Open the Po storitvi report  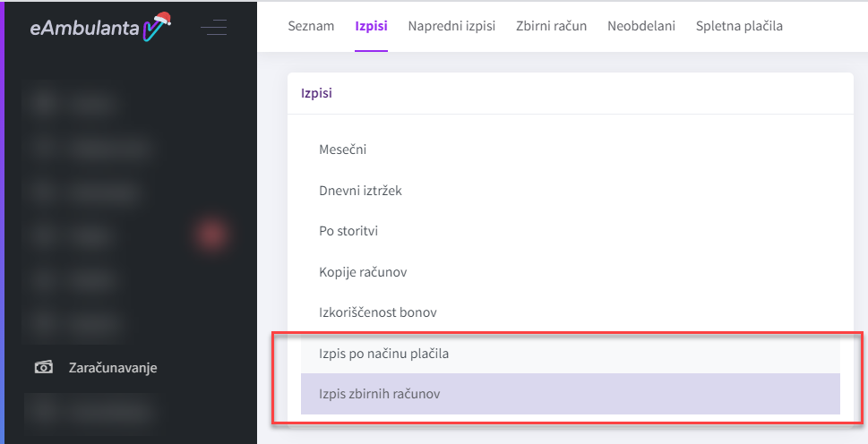click(571, 231)
